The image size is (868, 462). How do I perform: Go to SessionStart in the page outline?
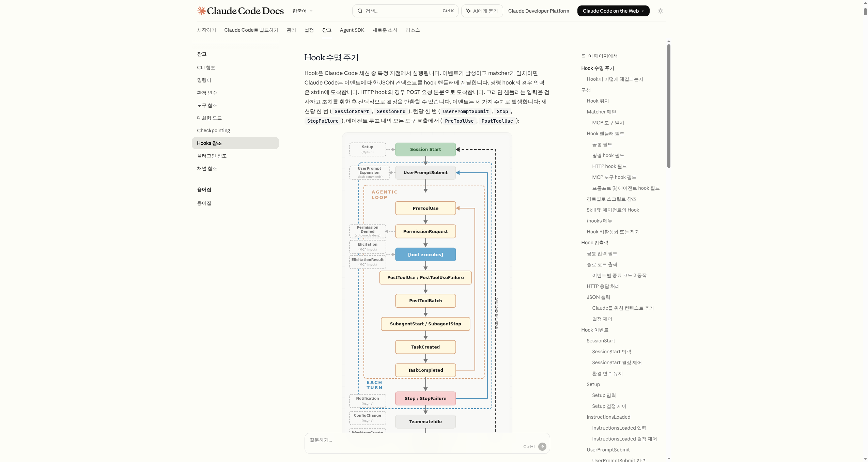(x=601, y=341)
